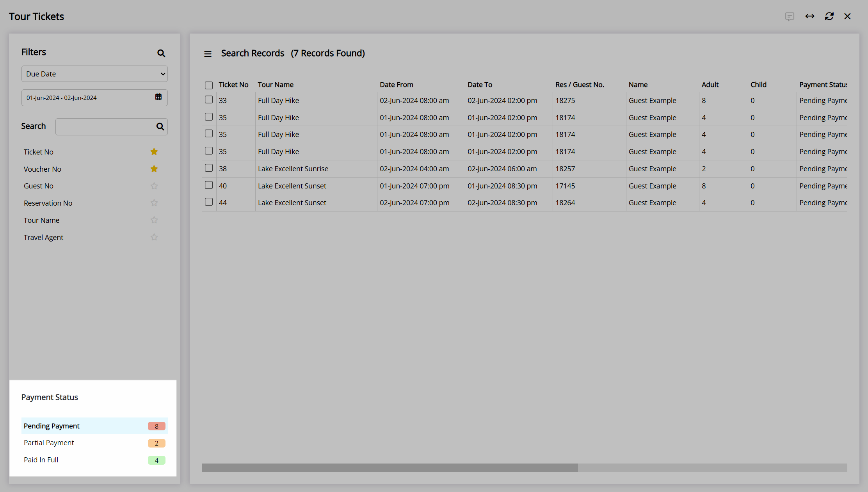Click reservation number 18257
868x492 pixels.
pos(565,169)
